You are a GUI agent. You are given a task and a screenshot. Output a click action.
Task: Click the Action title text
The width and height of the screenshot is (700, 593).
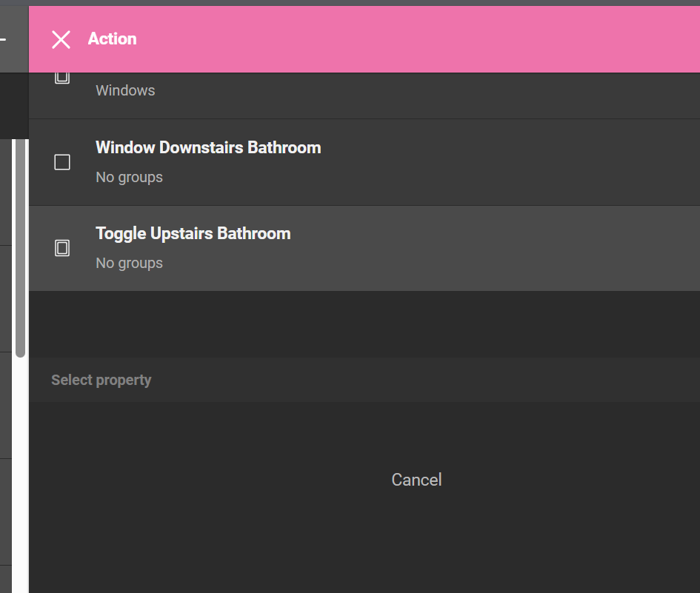[x=112, y=39]
